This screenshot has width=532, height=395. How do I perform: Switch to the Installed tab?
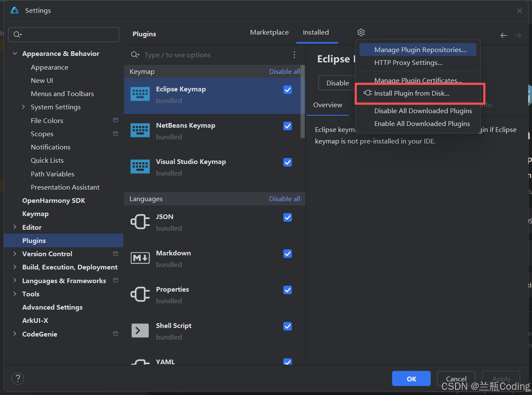coord(316,32)
